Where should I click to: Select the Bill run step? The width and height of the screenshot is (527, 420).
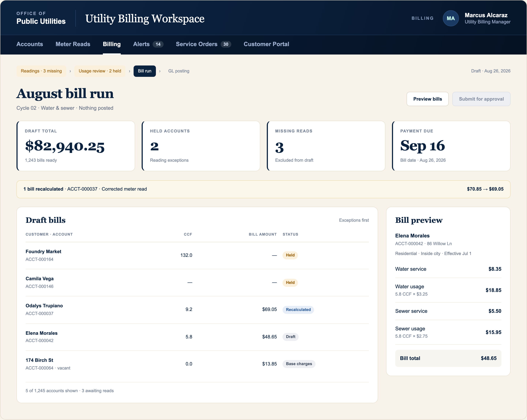[144, 71]
